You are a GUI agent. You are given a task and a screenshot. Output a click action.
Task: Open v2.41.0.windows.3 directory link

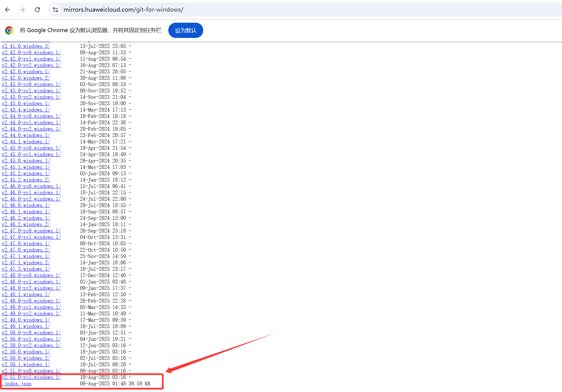click(26, 46)
